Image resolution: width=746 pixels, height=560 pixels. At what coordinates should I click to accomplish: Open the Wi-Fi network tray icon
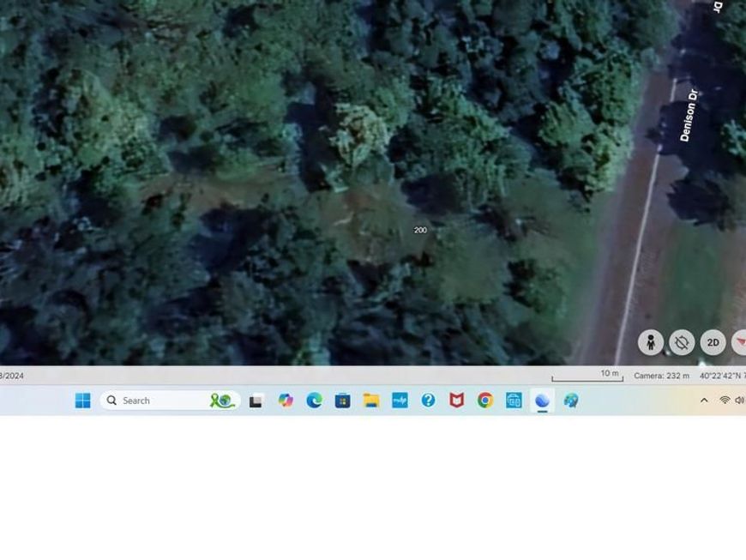(725, 400)
